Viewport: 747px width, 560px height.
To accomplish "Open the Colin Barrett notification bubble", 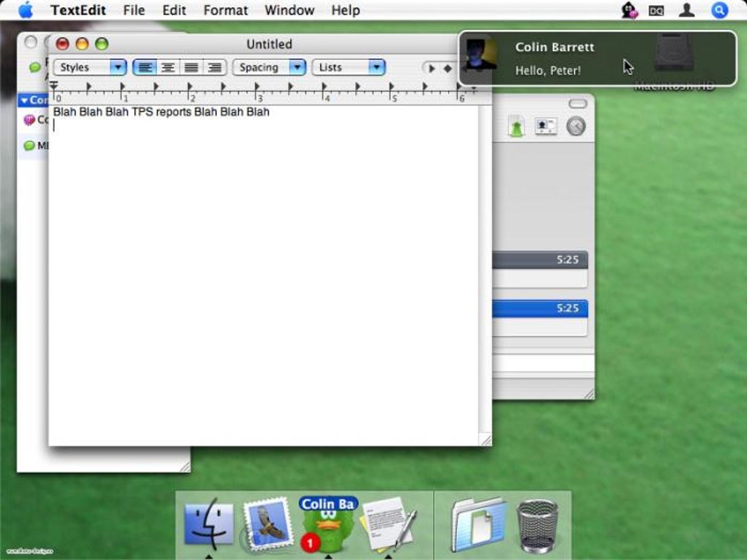I will (598, 58).
